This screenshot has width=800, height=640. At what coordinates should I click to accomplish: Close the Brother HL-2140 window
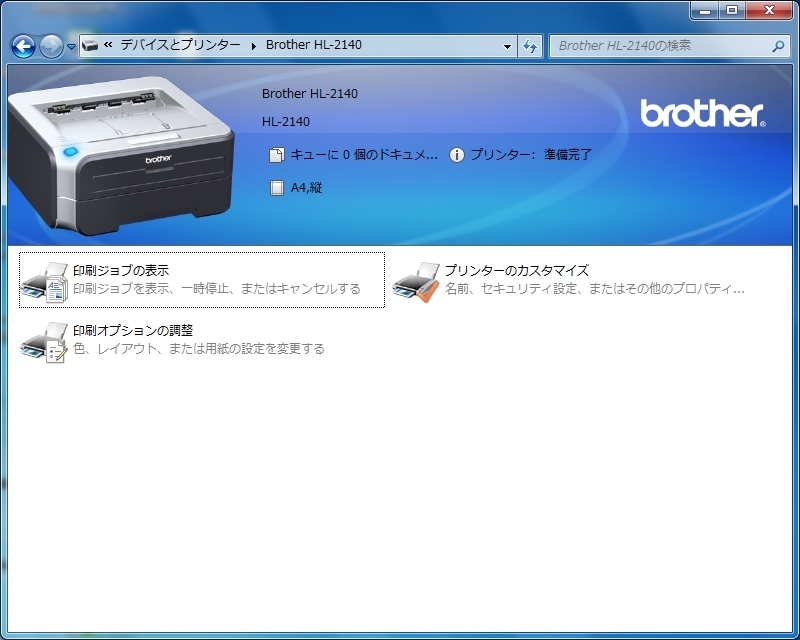(x=769, y=10)
